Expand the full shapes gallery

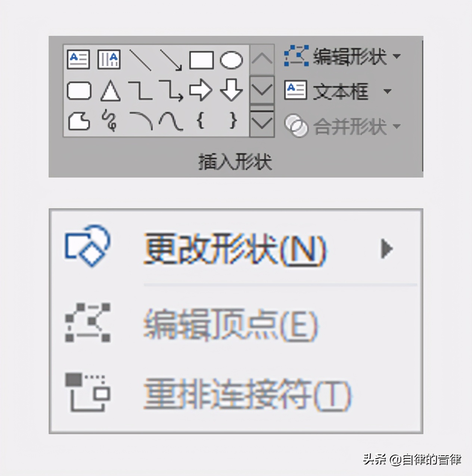point(262,122)
